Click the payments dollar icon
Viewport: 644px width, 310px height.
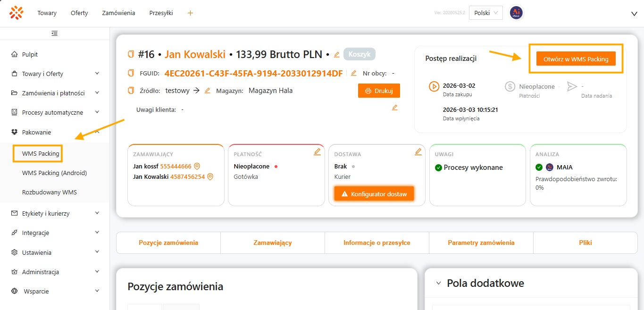[x=510, y=87]
